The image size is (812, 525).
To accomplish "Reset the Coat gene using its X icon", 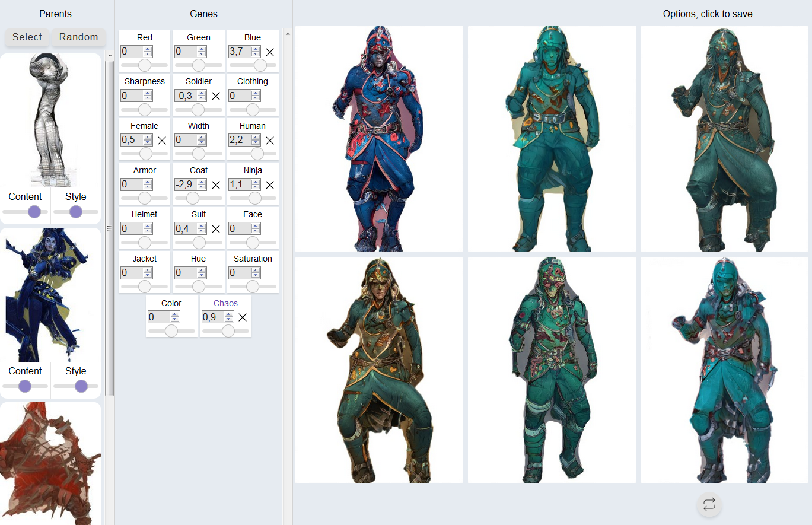I will click(216, 185).
